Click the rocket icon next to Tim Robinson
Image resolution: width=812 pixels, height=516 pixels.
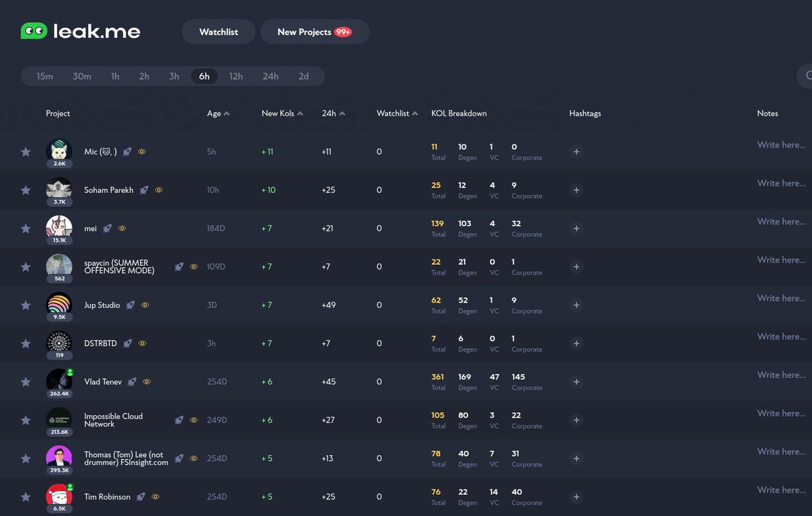pyautogui.click(x=141, y=497)
